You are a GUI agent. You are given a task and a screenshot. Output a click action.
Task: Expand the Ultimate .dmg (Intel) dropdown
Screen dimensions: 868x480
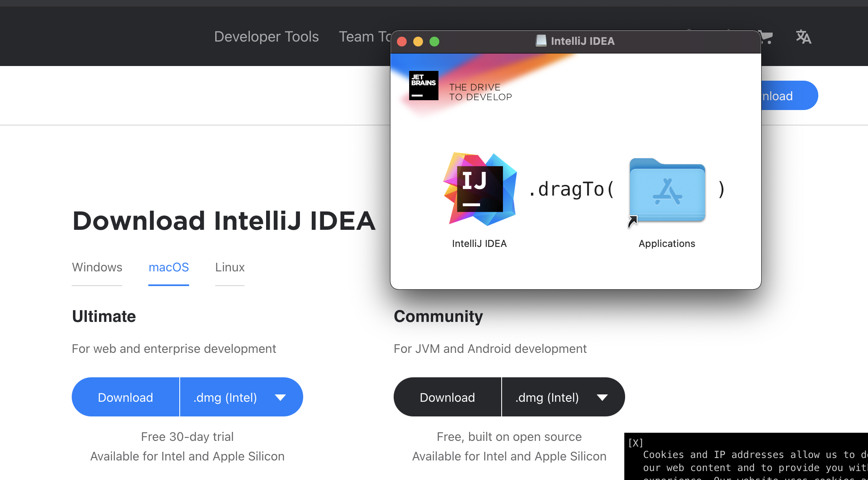tap(241, 397)
